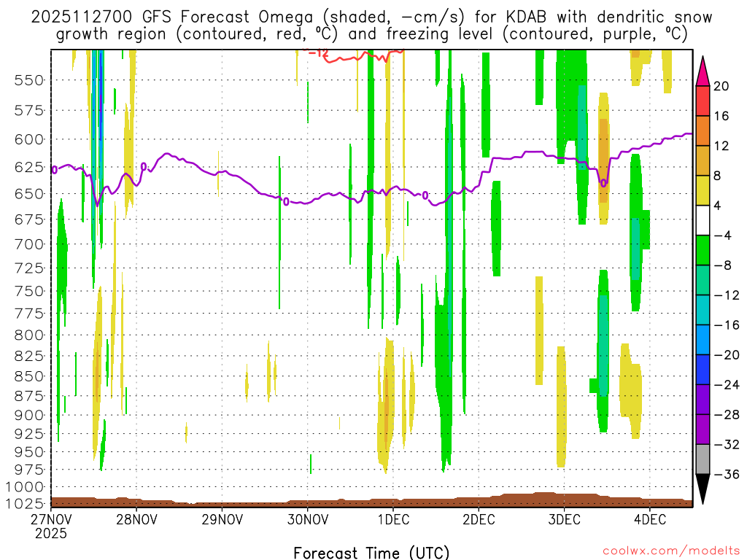Click the 750 pressure level label
The image size is (747, 560).
tap(28, 291)
